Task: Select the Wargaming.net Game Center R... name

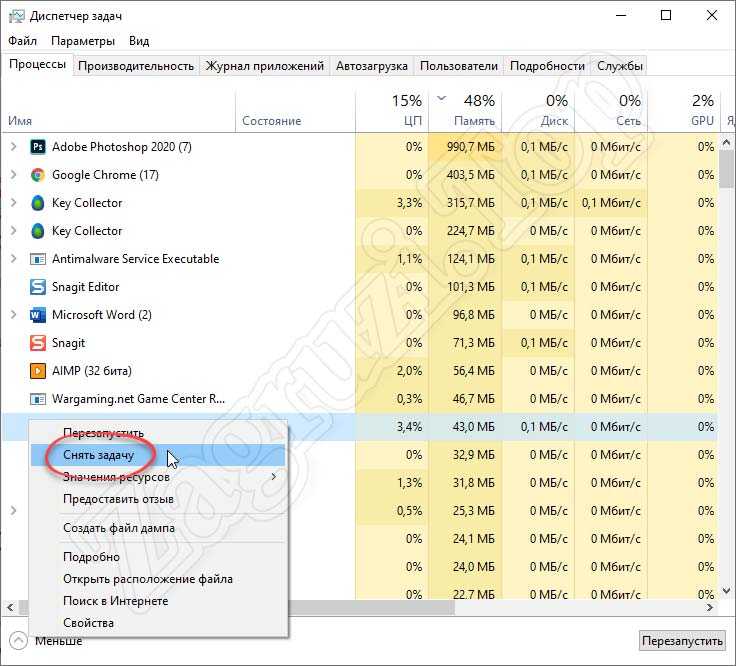Action: tap(138, 399)
